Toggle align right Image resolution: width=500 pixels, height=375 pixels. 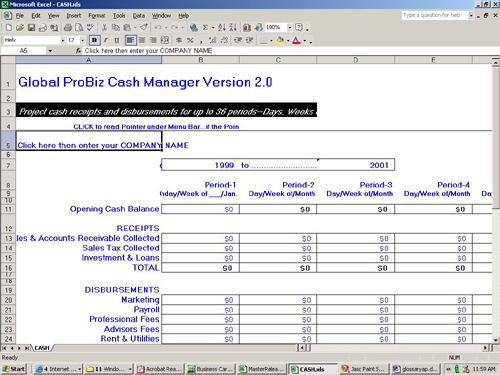pos(153,41)
